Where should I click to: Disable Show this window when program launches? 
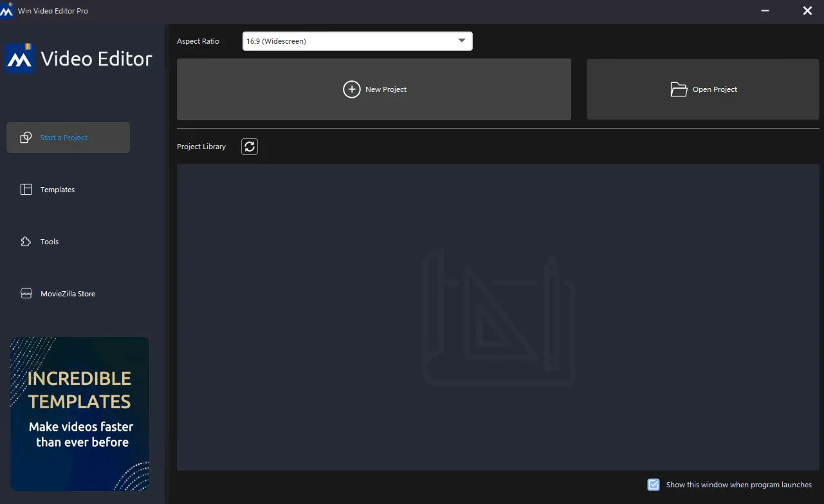coord(654,485)
